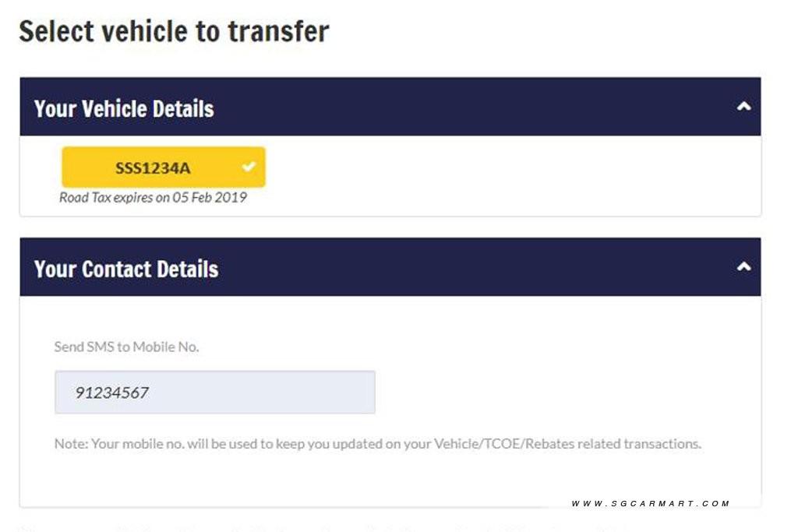The height and width of the screenshot is (532, 798).
Task: Click the SSS1234A plate number text
Action: click(x=153, y=167)
